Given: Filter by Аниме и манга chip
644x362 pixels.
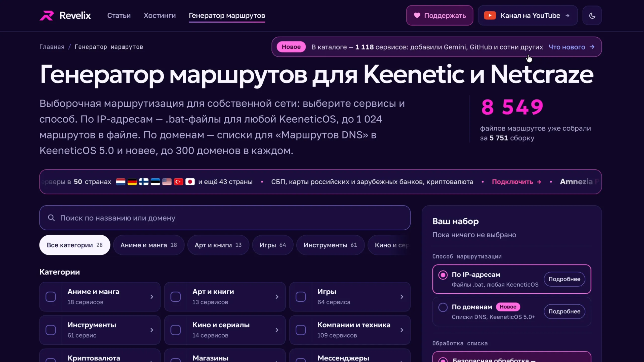Looking at the screenshot, I should (149, 245).
